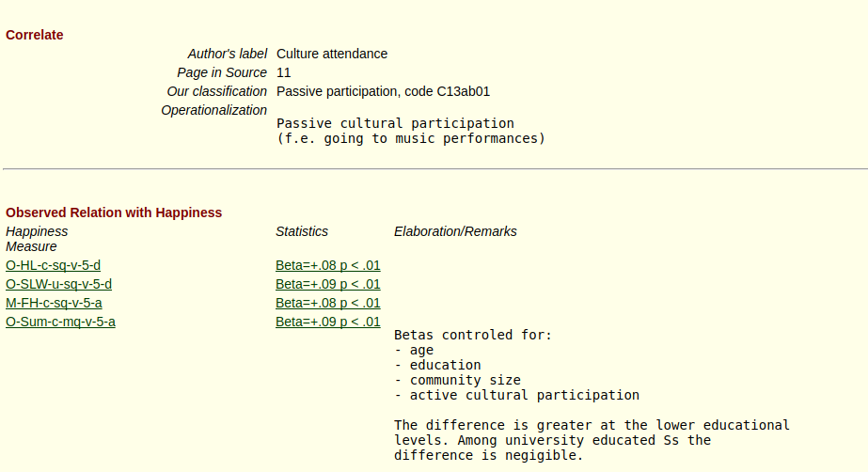Click the Elaboration/Remarks column header
Viewport: 868px width, 472px height.
[x=455, y=231]
